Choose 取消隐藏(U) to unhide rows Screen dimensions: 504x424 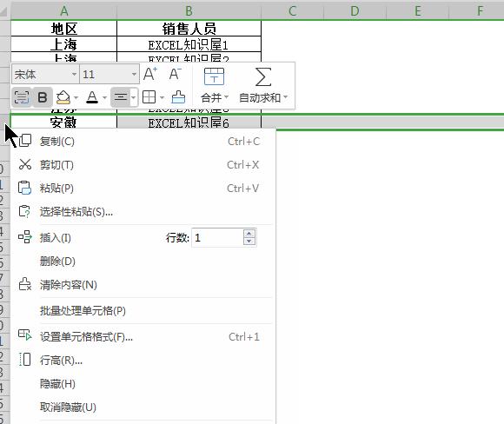143,407
